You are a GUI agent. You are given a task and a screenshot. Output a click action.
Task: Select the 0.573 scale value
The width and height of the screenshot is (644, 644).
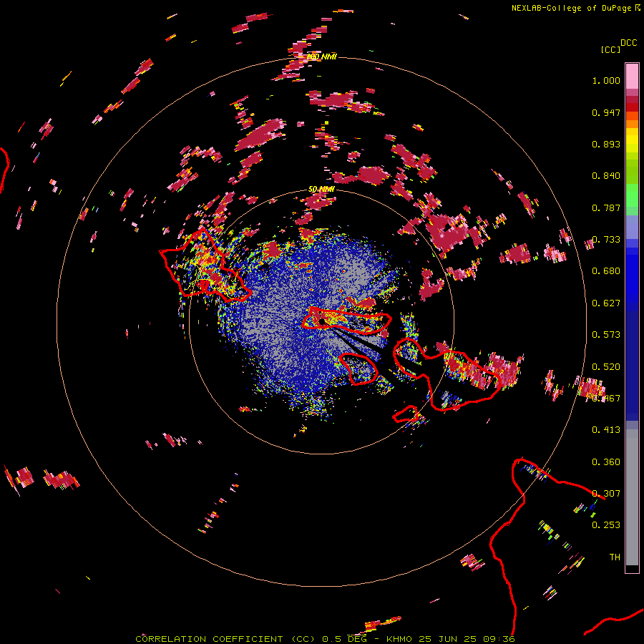pyautogui.click(x=606, y=335)
